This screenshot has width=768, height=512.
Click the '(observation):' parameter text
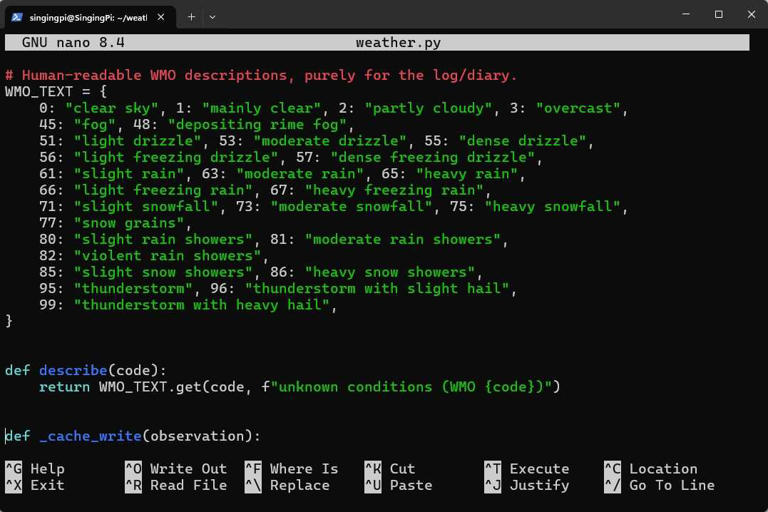(201, 436)
